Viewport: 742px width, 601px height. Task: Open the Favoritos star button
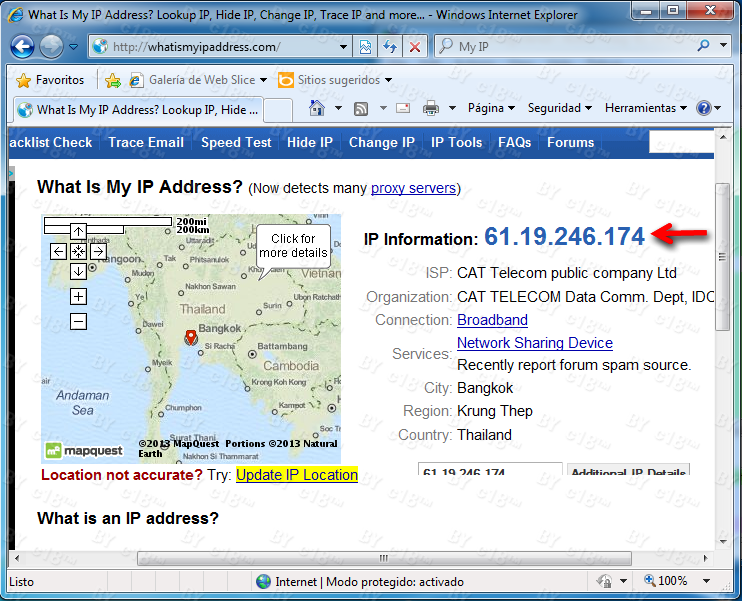[x=51, y=80]
